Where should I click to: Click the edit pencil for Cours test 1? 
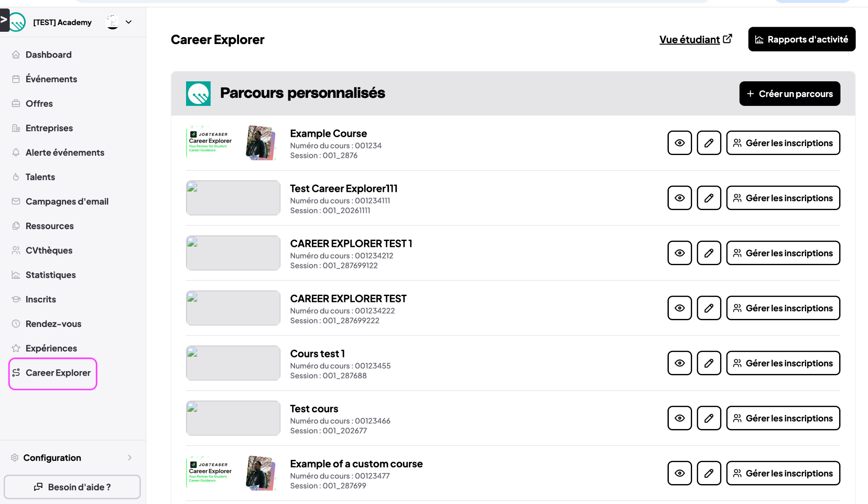click(709, 363)
